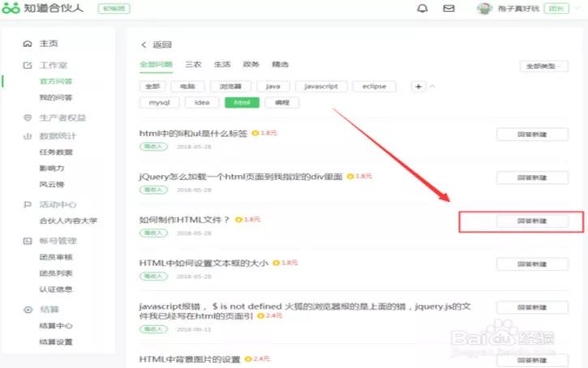Open the mail envelope icon
Screen dimensions: 588x368
(x=449, y=8)
